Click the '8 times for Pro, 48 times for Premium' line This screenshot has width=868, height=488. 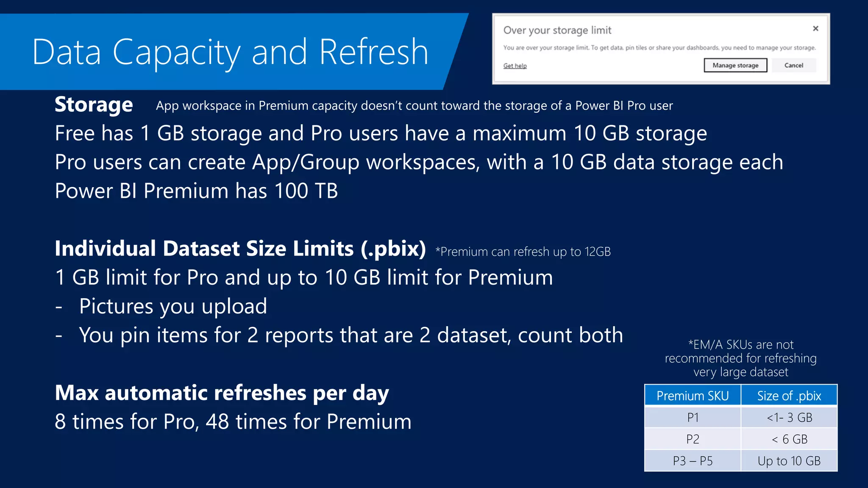coord(233,422)
